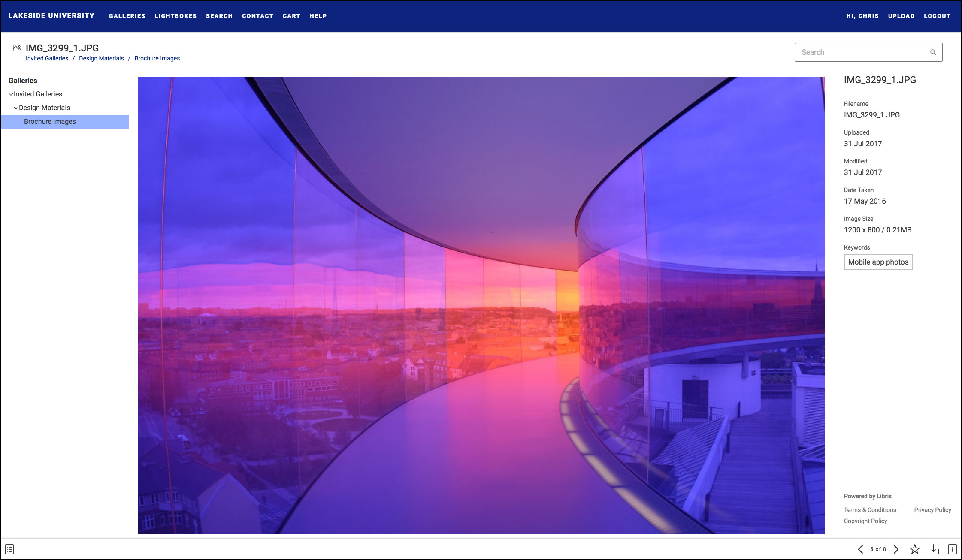Collapse the Design Materials tree node

pos(16,108)
